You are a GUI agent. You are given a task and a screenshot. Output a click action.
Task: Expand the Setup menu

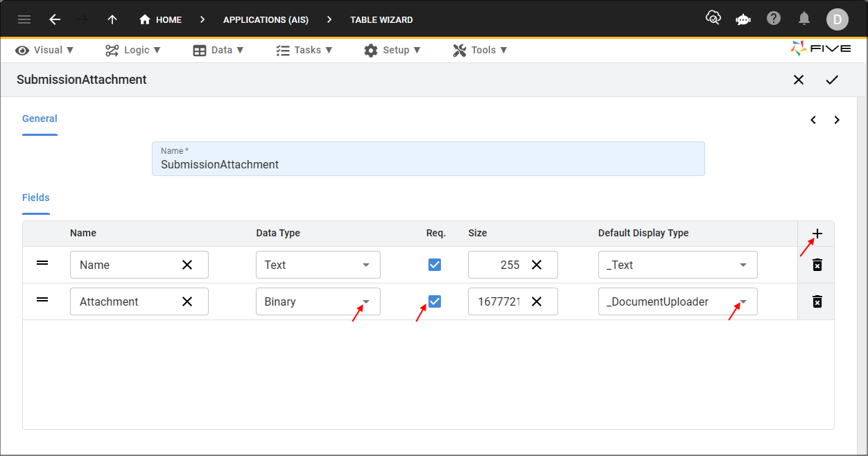coord(393,50)
